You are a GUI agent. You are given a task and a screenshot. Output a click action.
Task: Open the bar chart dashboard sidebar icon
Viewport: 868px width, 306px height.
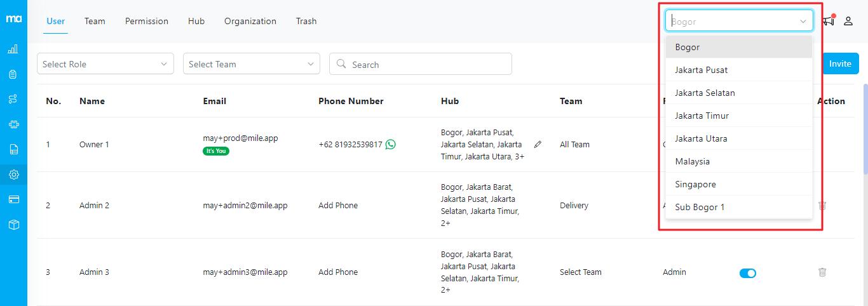coord(13,49)
